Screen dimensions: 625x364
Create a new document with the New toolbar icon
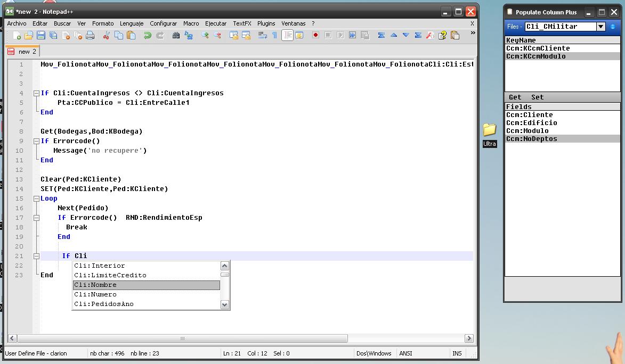17,36
